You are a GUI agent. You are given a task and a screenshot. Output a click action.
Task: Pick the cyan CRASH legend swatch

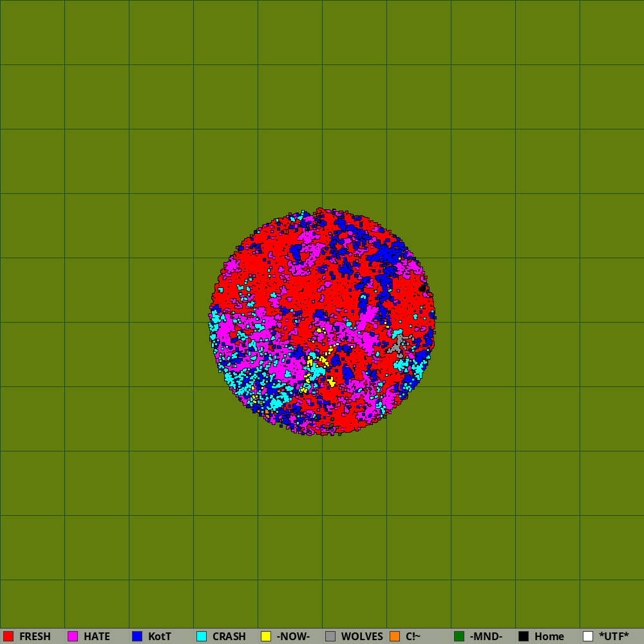point(202,636)
